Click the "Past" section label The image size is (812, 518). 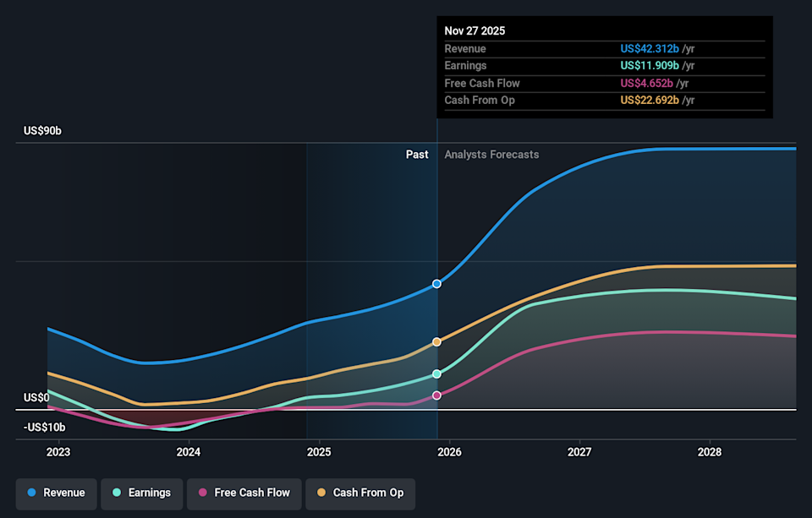click(x=417, y=155)
